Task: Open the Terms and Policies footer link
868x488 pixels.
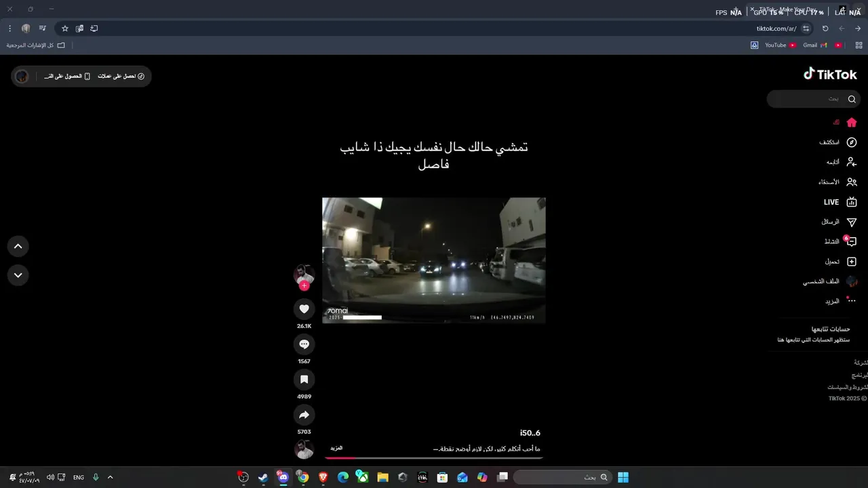Action: click(847, 387)
